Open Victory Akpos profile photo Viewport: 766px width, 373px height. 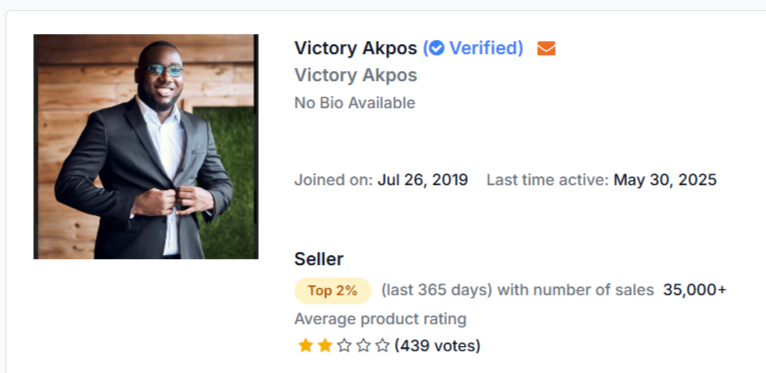pyautogui.click(x=146, y=146)
